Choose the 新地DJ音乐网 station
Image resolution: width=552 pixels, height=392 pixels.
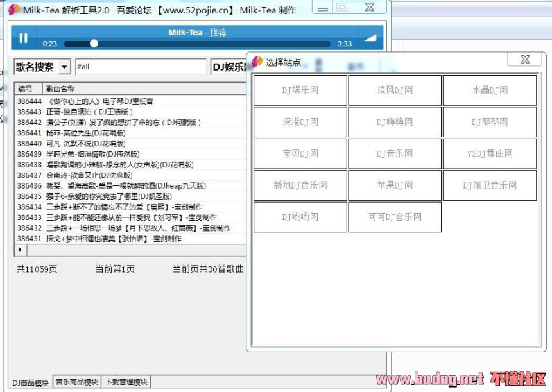pyautogui.click(x=300, y=185)
